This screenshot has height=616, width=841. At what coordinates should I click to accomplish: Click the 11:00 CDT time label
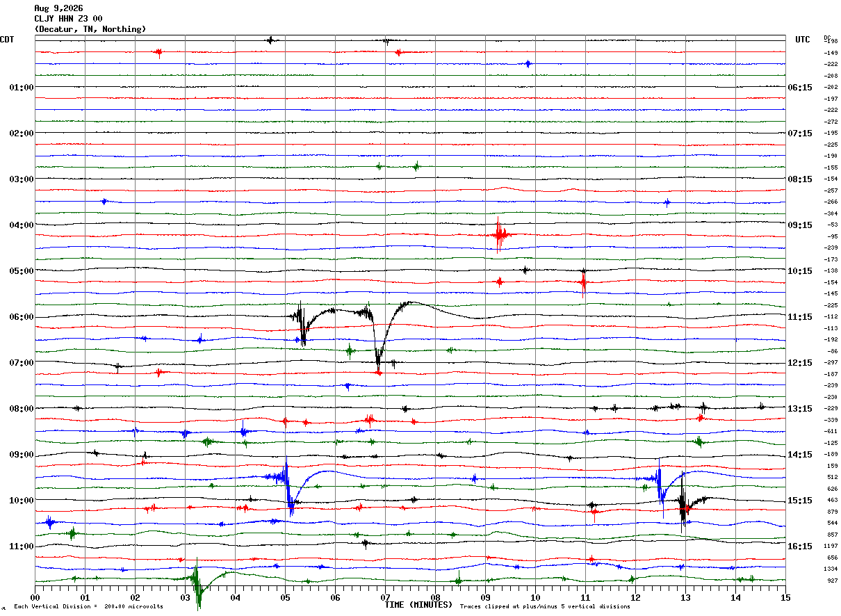[x=22, y=546]
